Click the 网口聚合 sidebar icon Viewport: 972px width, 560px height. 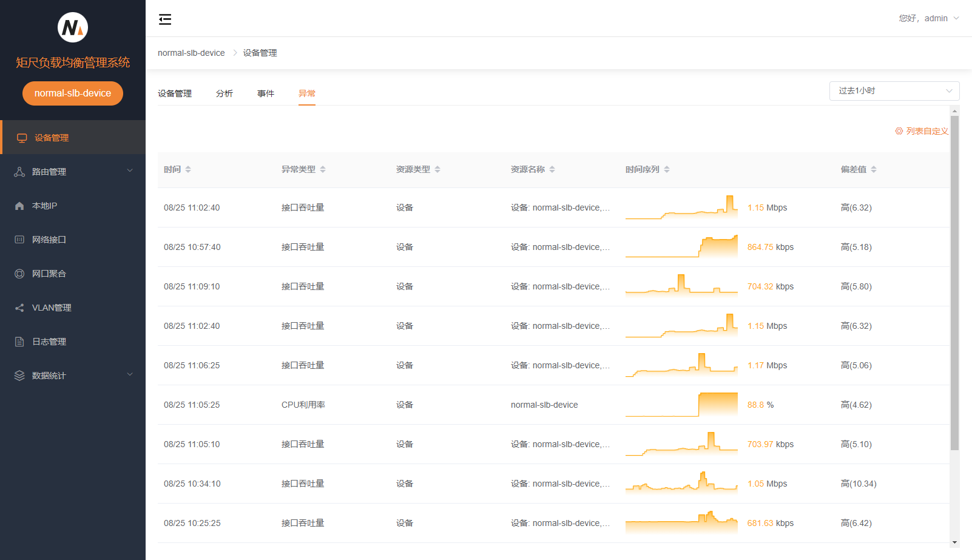coord(19,274)
